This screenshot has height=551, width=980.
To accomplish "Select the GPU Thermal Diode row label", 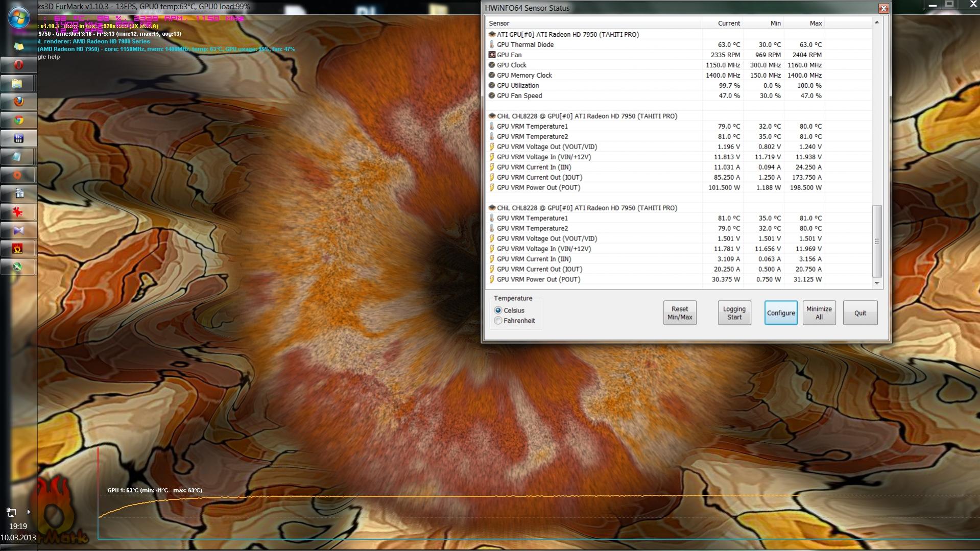I will (525, 44).
